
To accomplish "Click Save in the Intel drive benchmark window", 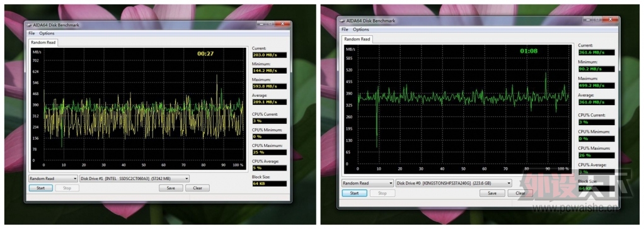I will click(171, 188).
